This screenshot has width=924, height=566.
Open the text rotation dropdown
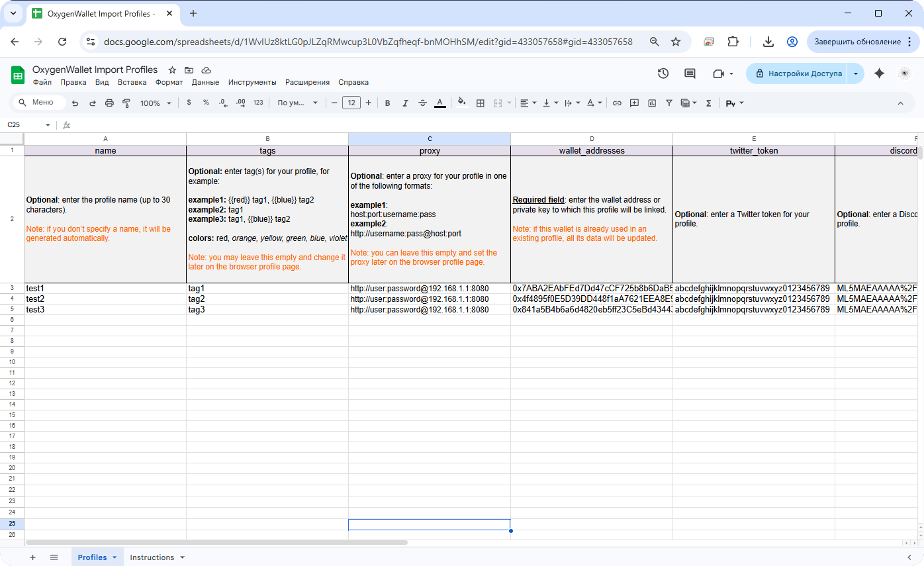tap(594, 103)
